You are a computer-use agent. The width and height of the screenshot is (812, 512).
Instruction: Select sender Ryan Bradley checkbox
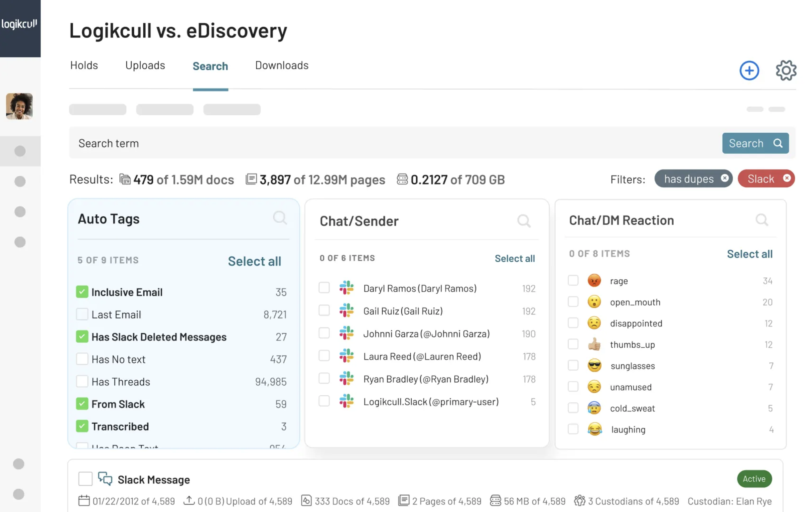[x=324, y=379]
